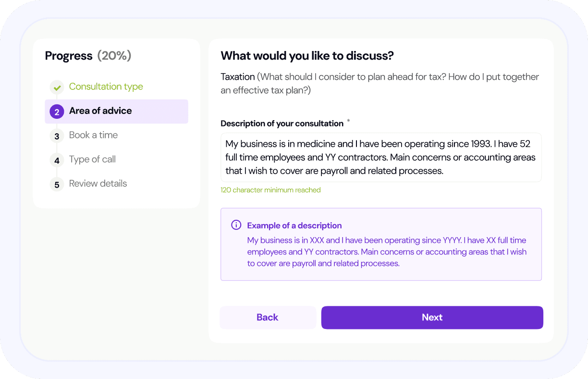The height and width of the screenshot is (379, 588).
Task: Click the 20% progress indicator text
Action: (x=114, y=56)
